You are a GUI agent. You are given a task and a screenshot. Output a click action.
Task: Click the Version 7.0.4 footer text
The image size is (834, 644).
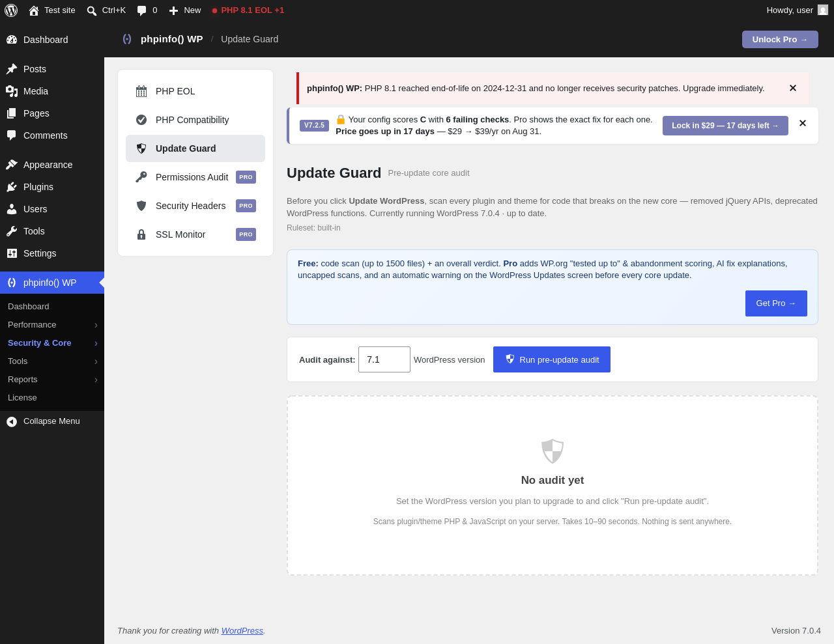(x=796, y=631)
